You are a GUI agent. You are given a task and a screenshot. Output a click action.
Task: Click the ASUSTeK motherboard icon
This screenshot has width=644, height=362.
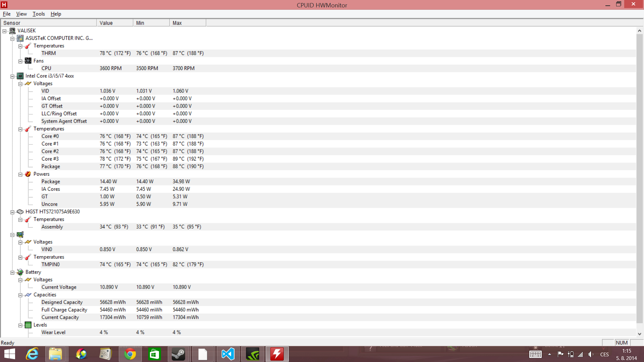point(20,38)
